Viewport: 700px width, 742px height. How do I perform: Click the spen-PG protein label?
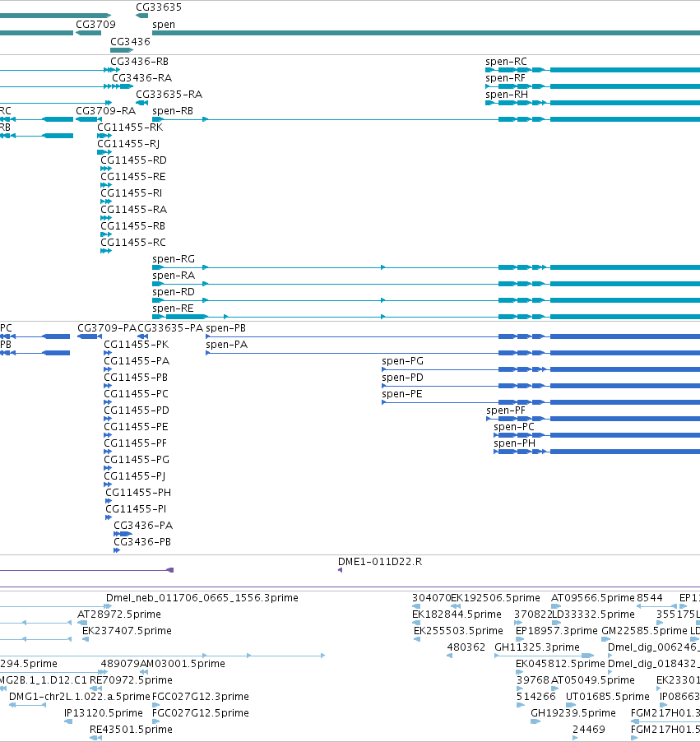[403, 361]
